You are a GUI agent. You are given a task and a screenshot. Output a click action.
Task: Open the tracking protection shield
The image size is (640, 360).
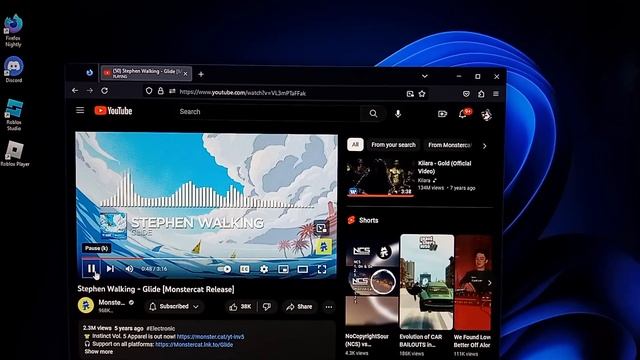[149, 91]
